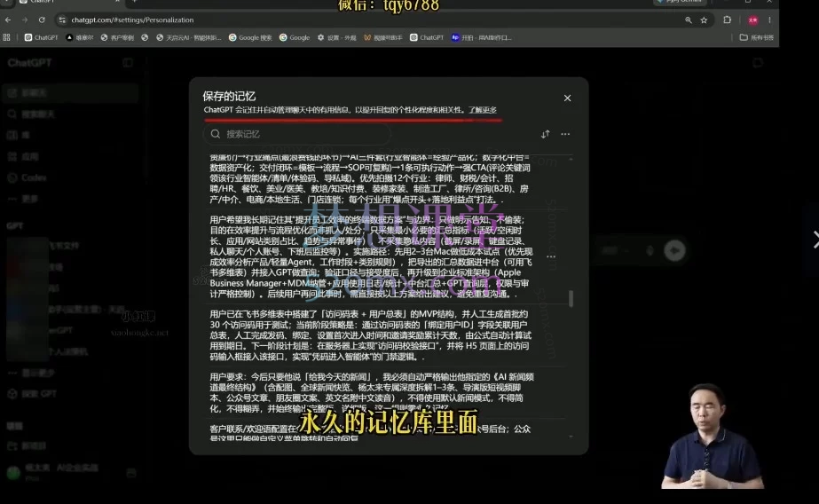Open the browser extensions puzzle icon
819x504 pixels.
(727, 20)
